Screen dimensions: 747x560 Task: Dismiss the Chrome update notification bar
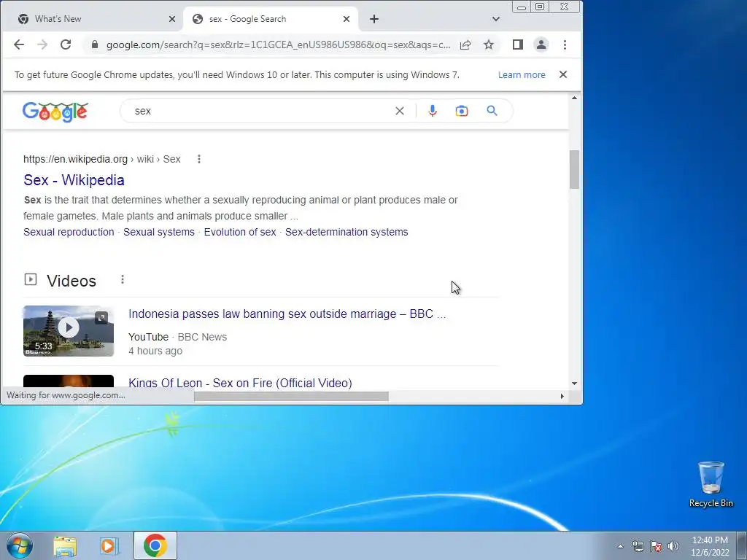coord(563,75)
